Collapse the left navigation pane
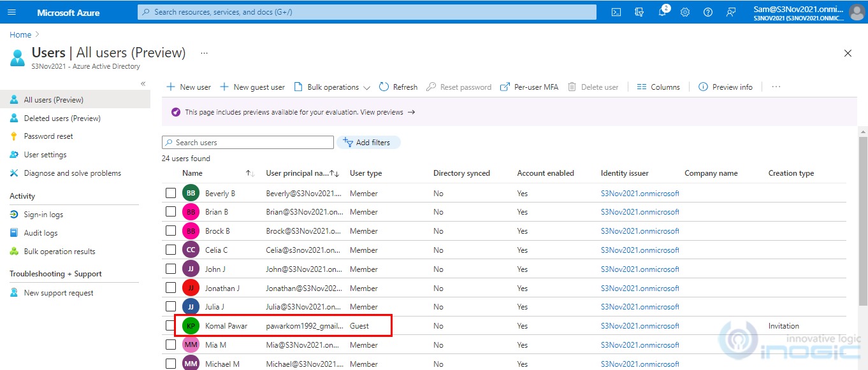This screenshot has height=370, width=868. pos(143,83)
